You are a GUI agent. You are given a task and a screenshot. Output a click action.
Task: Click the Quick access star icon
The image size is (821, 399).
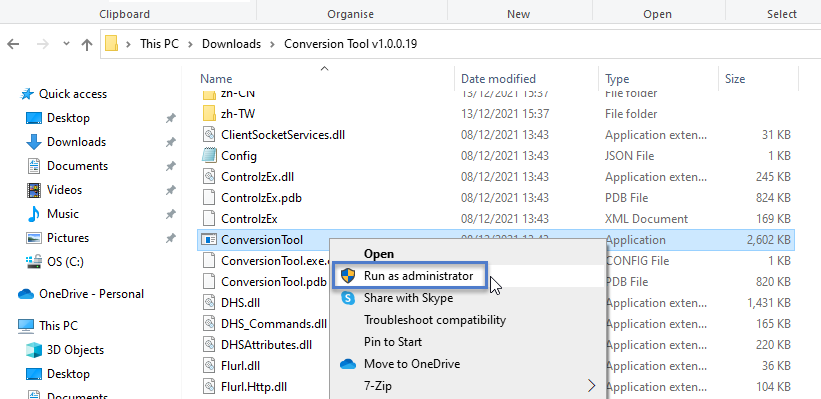[27, 94]
